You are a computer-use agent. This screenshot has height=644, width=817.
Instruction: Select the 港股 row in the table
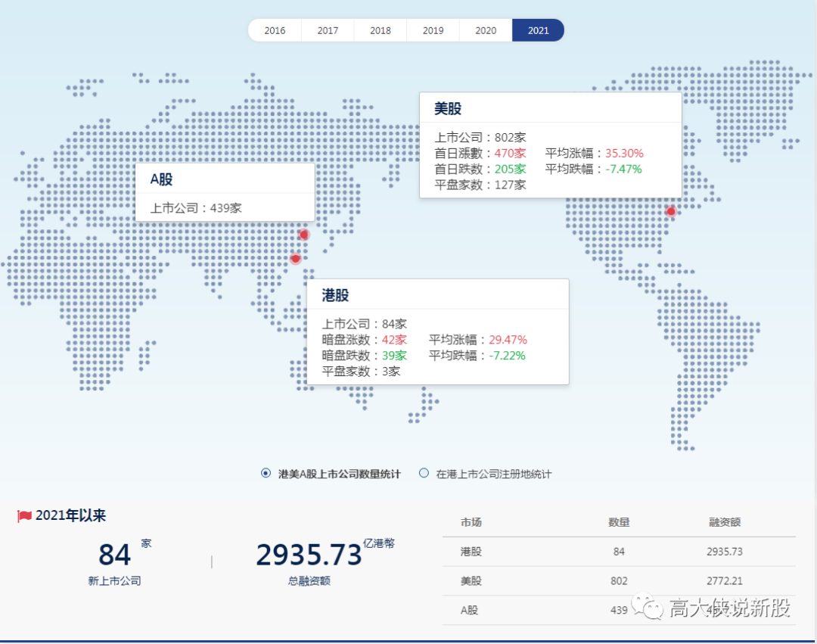(619, 551)
